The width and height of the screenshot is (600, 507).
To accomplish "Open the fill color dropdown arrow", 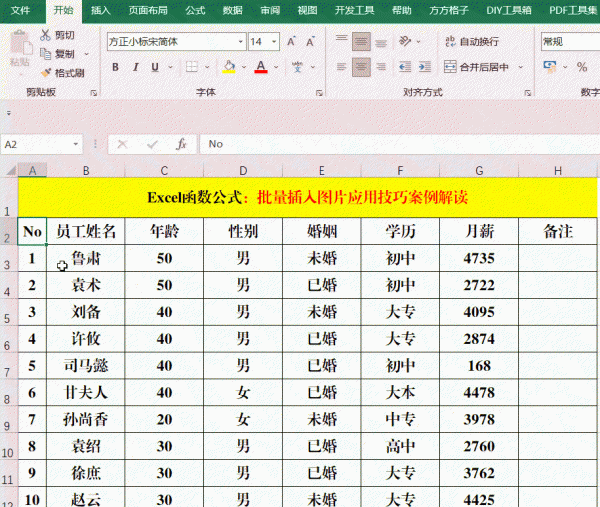I will (244, 67).
